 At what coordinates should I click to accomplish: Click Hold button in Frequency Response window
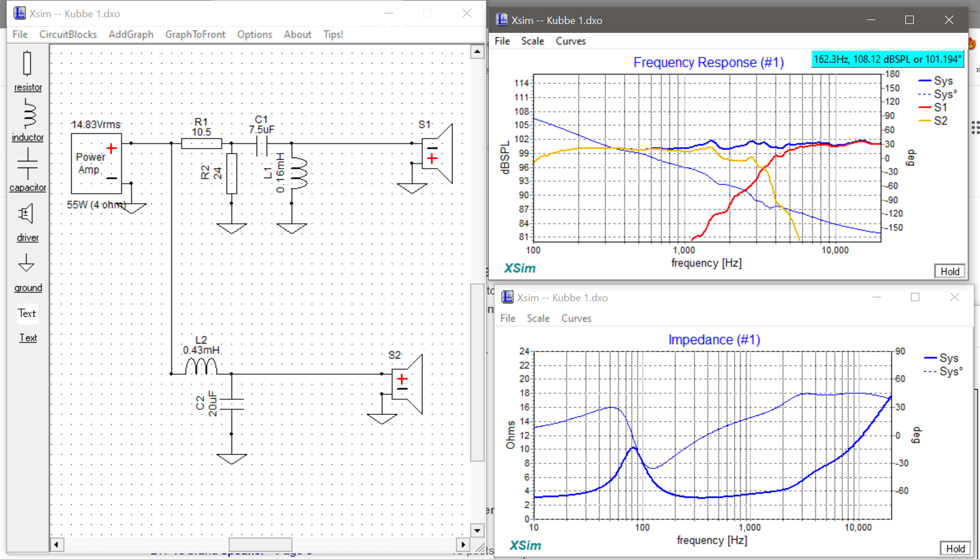tap(950, 271)
